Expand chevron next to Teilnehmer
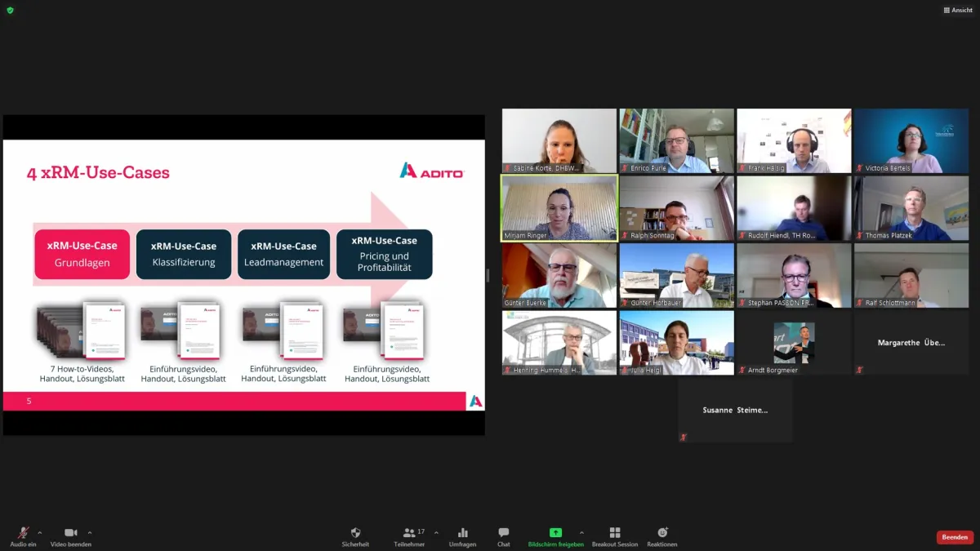The width and height of the screenshot is (980, 551). 436,532
